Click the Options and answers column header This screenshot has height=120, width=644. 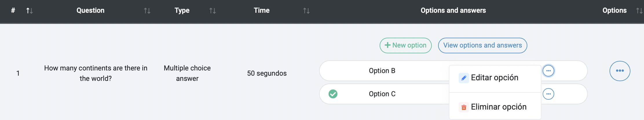453,10
